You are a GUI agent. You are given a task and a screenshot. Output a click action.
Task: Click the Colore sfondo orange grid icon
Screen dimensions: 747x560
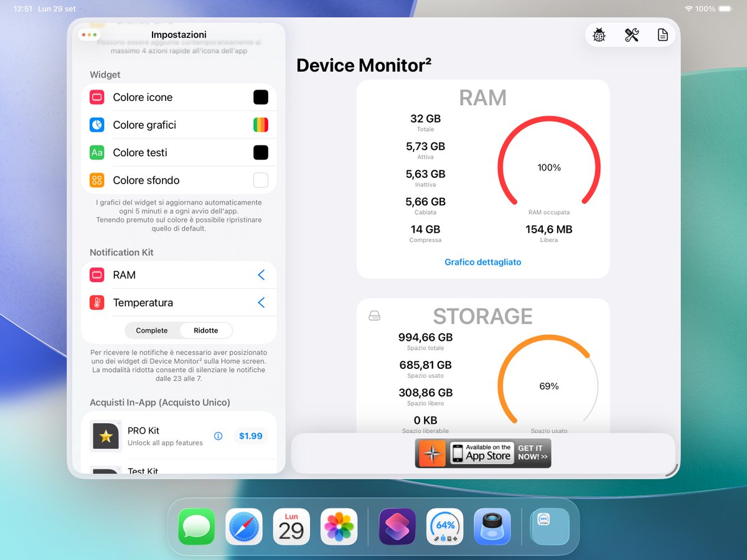96,180
